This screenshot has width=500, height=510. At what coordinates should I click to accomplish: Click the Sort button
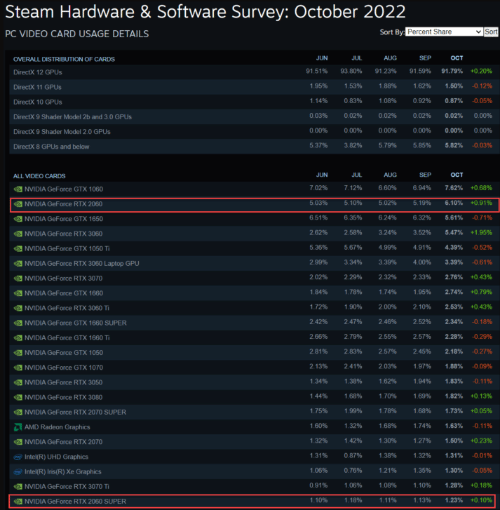point(491,32)
